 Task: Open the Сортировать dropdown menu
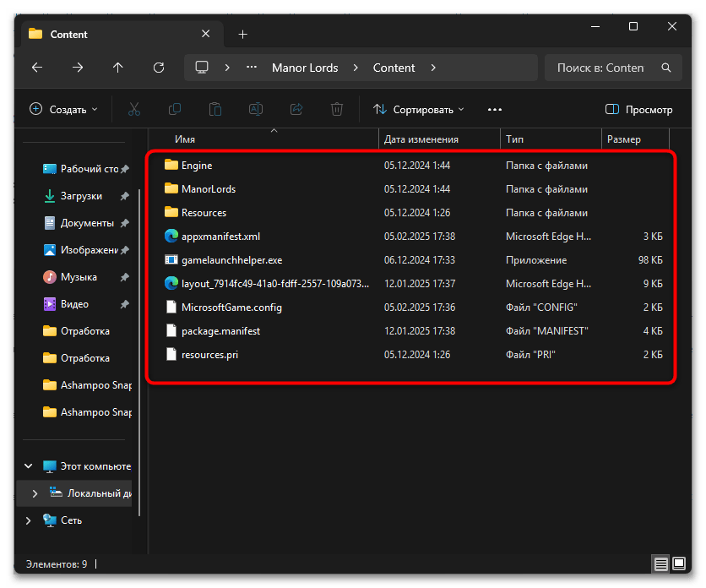(418, 110)
